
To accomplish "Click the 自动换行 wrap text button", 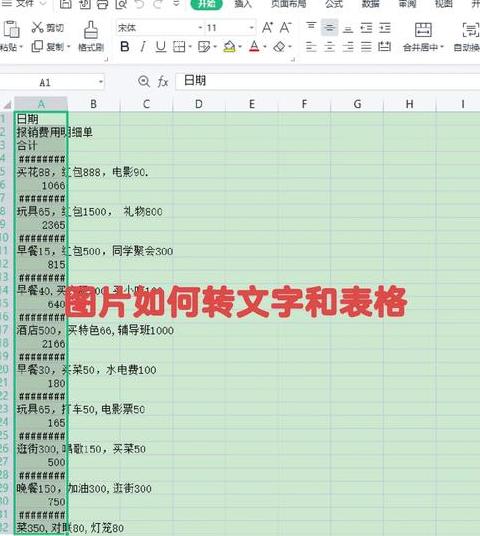I will 467,37.
